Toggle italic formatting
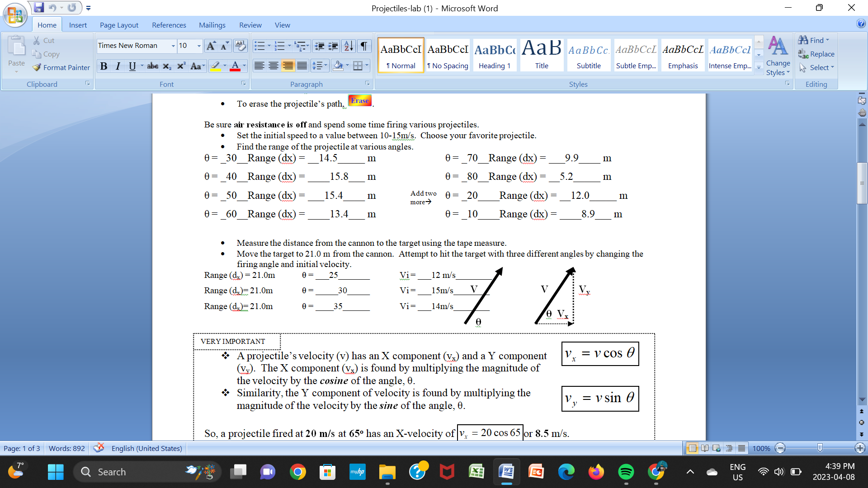Viewport: 868px width, 488px height. (x=118, y=66)
